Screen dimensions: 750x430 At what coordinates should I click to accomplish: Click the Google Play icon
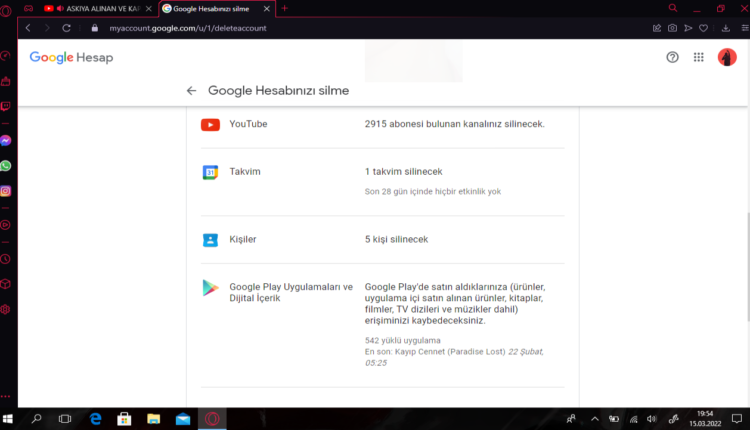coord(210,288)
